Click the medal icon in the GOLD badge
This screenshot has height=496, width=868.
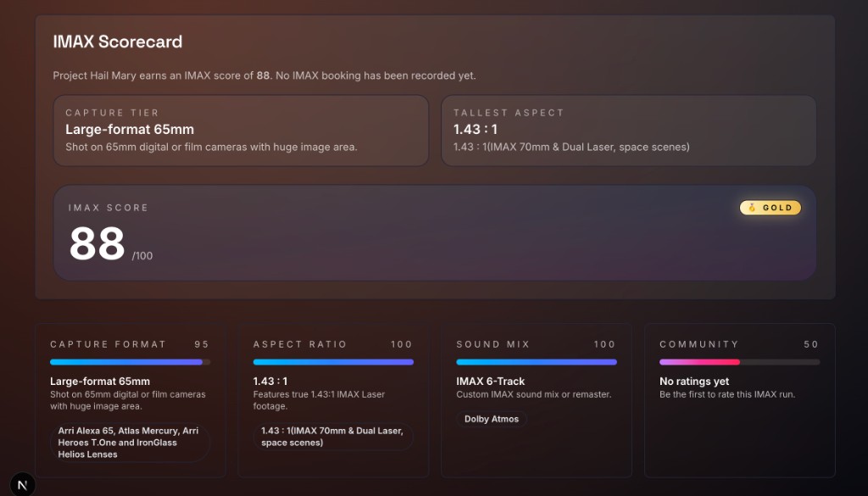[752, 208]
